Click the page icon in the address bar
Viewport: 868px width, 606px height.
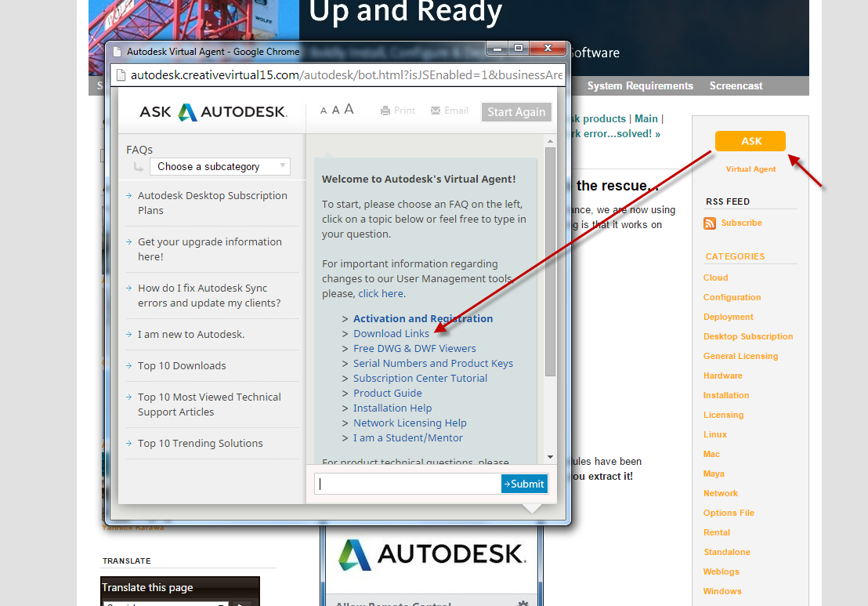(x=121, y=76)
